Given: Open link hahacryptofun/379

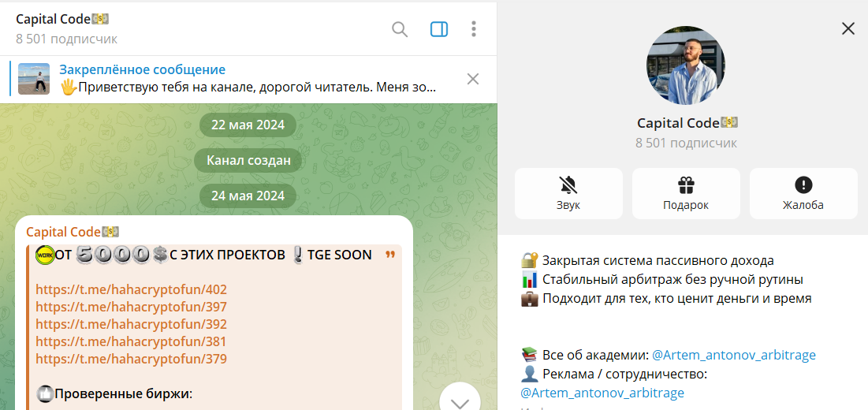Looking at the screenshot, I should [131, 359].
